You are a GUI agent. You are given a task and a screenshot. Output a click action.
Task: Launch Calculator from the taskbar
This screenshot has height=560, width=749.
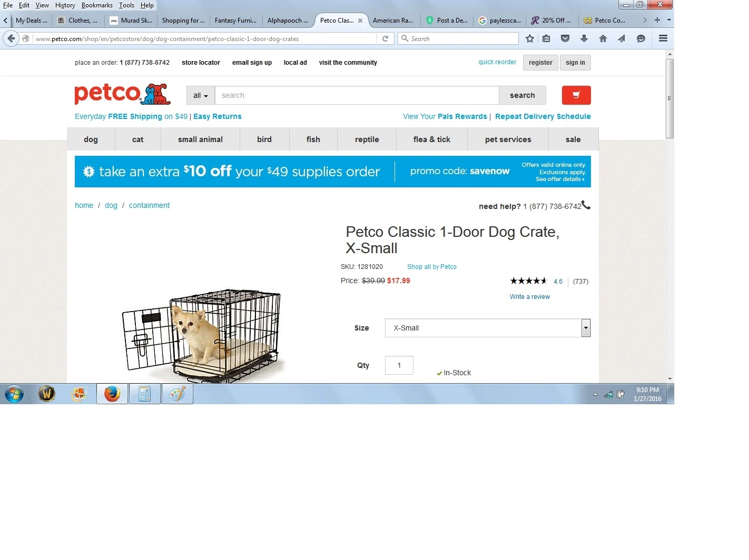(x=145, y=394)
